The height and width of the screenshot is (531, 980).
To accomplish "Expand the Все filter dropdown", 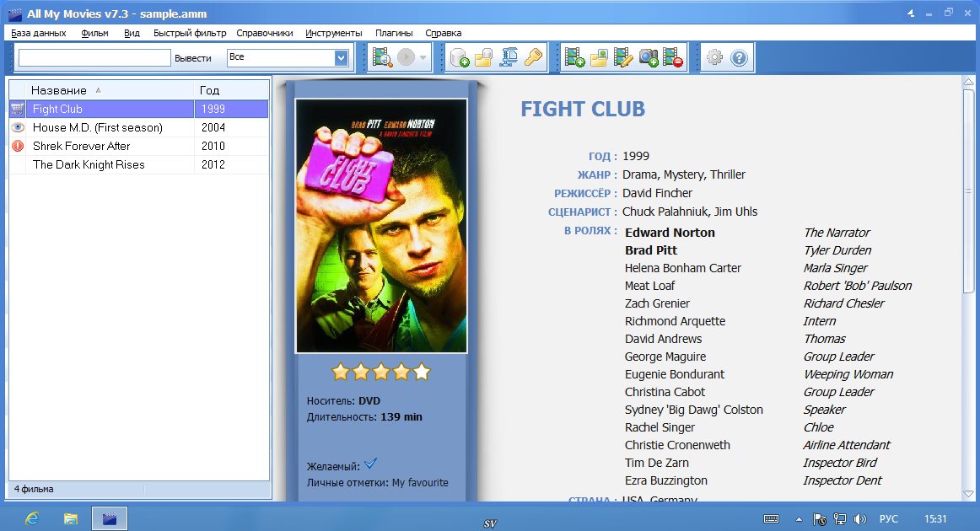I will click(341, 57).
